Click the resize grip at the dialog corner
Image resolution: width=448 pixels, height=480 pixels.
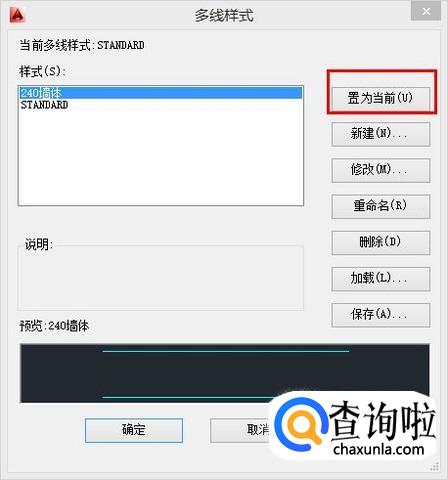pyautogui.click(x=435, y=467)
